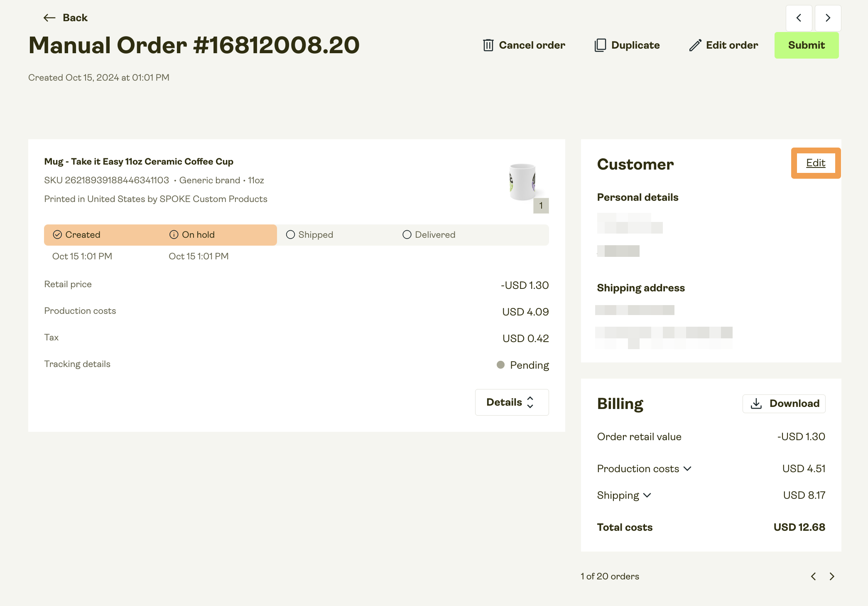Go back using the Back arrow
Image resolution: width=868 pixels, height=606 pixels.
click(65, 18)
